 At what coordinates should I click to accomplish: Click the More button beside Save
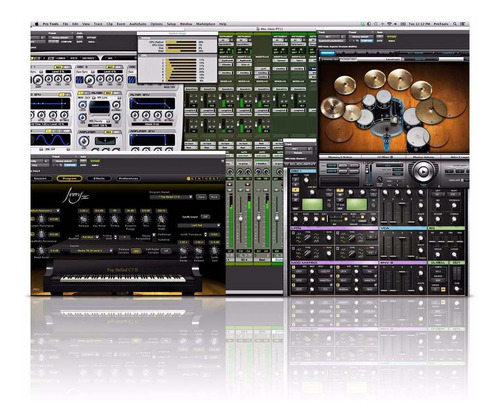point(214,197)
